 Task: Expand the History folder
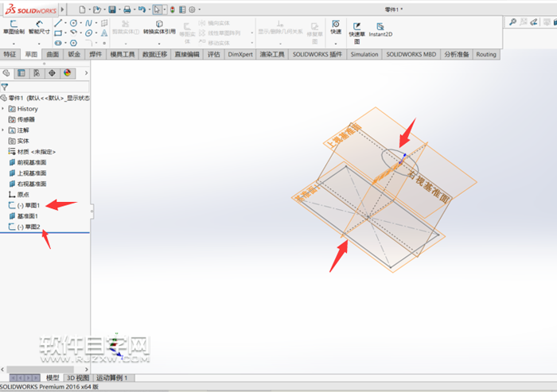pos(3,108)
